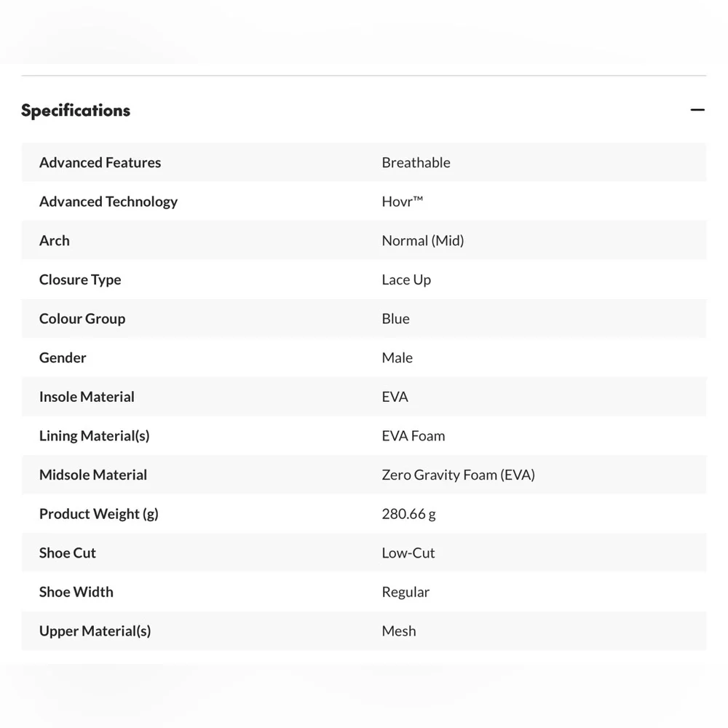Click the Male gender value

(397, 357)
